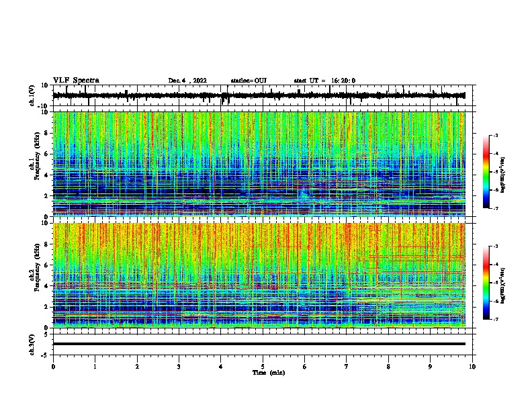Click time axis tick label "3"

coord(179,367)
